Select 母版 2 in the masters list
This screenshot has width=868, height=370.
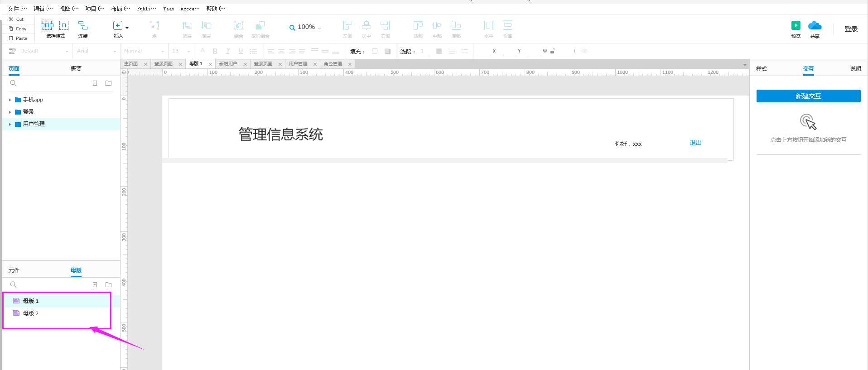[x=31, y=313]
